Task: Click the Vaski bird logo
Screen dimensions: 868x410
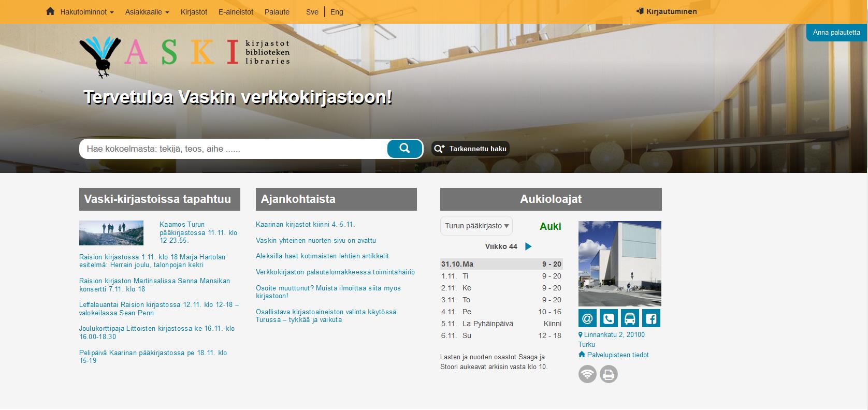Action: [x=100, y=57]
